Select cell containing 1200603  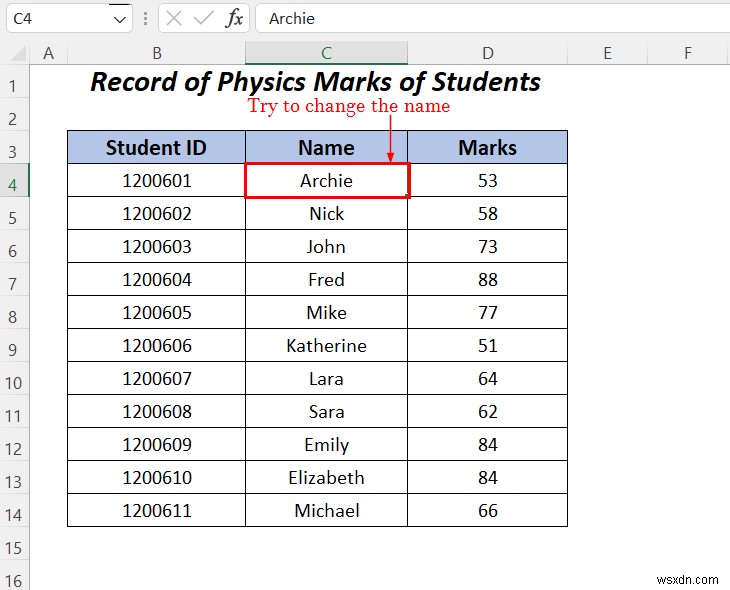(156, 246)
